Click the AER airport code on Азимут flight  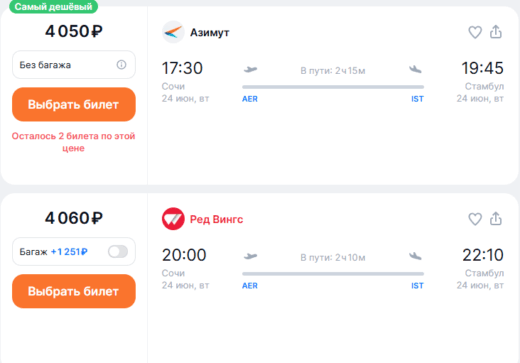coord(250,99)
